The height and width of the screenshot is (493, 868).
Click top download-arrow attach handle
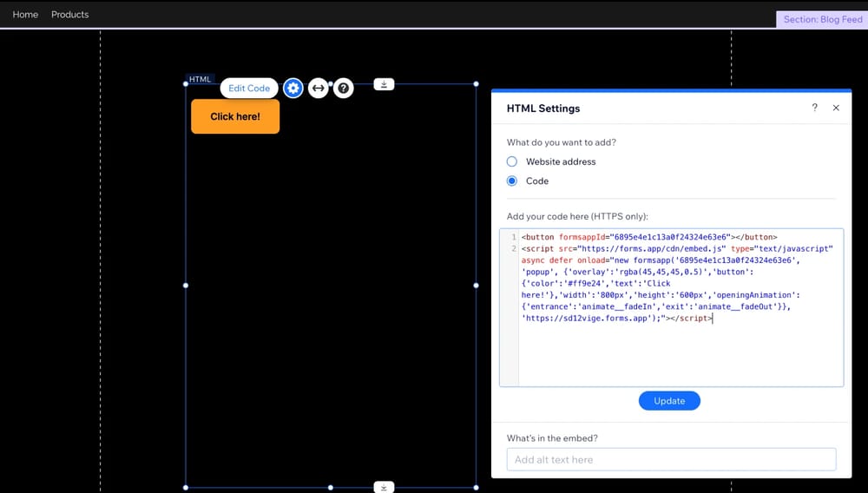(384, 84)
